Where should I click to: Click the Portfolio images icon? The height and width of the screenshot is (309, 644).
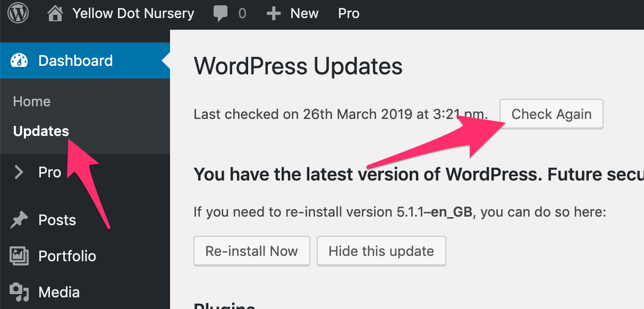coord(19,256)
